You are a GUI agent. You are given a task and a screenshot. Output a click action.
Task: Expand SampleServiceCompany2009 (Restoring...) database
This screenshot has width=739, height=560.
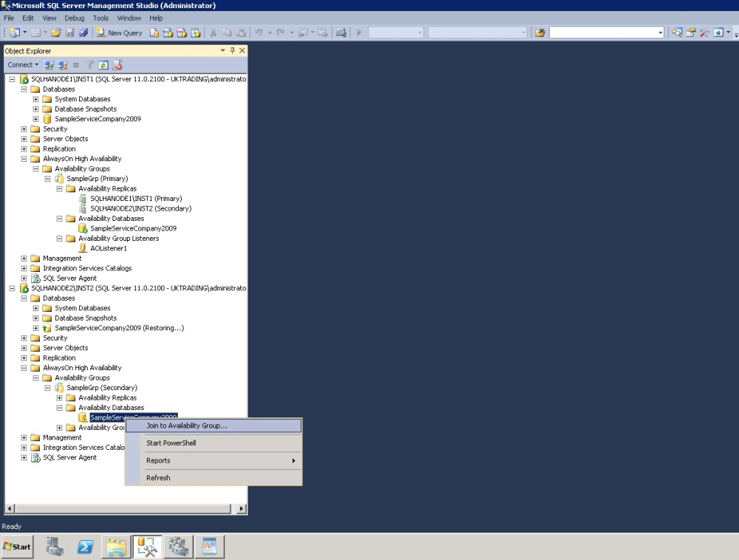pyautogui.click(x=35, y=328)
